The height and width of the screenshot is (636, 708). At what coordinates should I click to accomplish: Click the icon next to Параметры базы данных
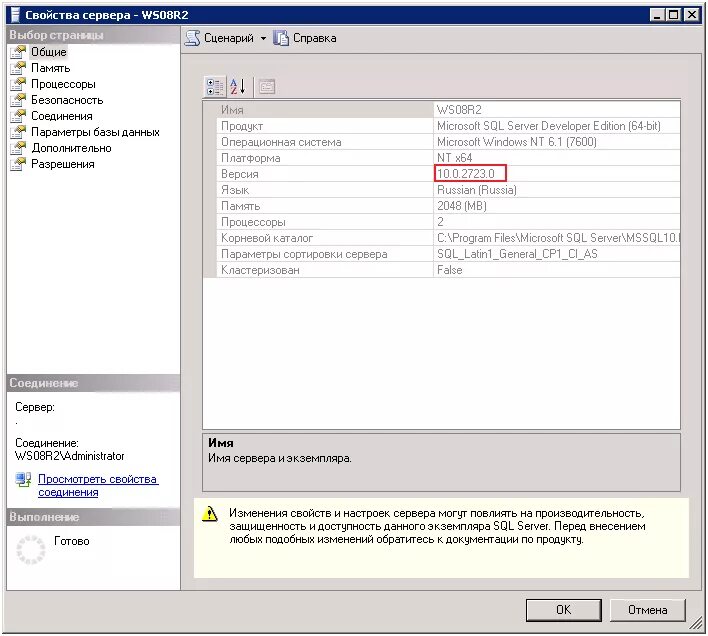[18, 132]
